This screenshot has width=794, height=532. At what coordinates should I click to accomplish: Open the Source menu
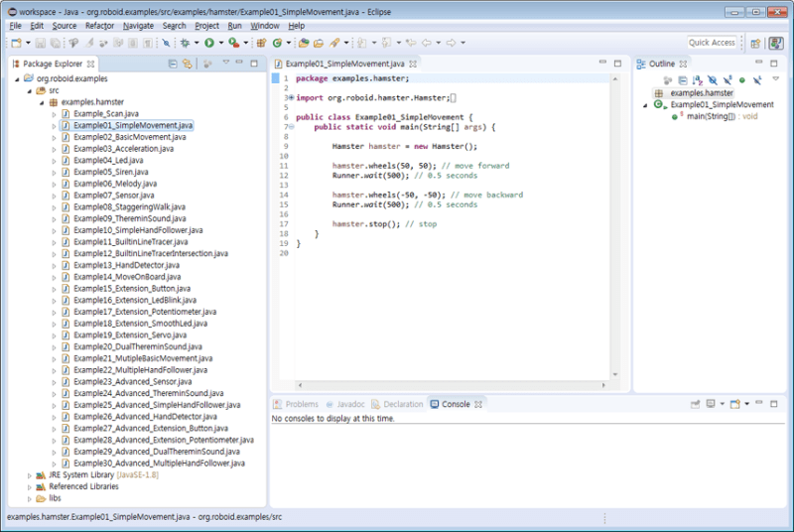pos(65,26)
